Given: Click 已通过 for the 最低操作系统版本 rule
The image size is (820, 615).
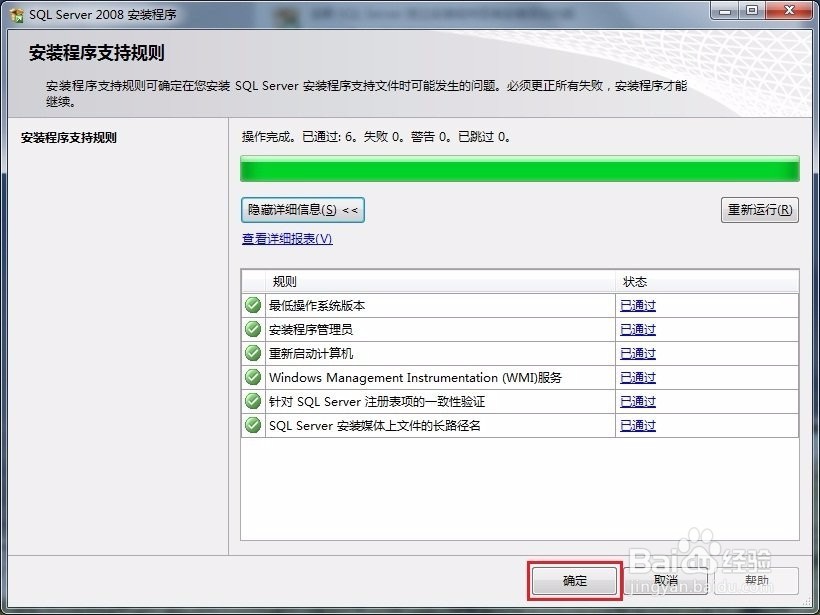Looking at the screenshot, I should coord(637,305).
